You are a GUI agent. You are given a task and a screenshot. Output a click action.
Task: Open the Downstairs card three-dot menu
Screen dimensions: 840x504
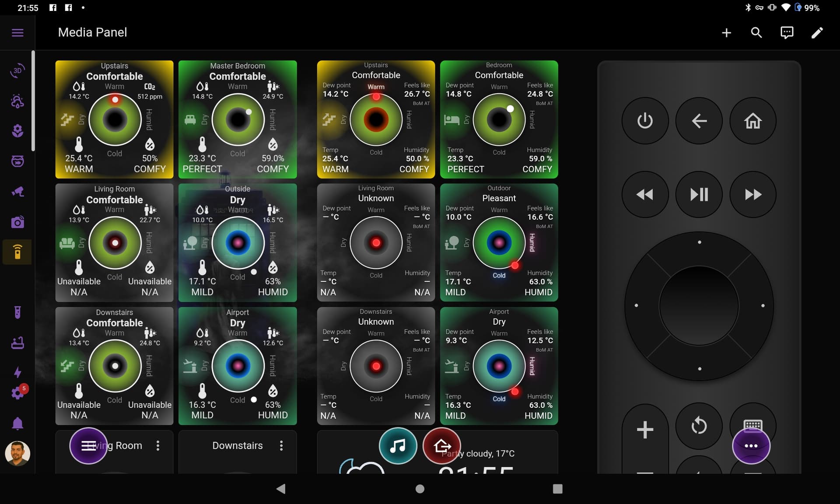(x=281, y=445)
